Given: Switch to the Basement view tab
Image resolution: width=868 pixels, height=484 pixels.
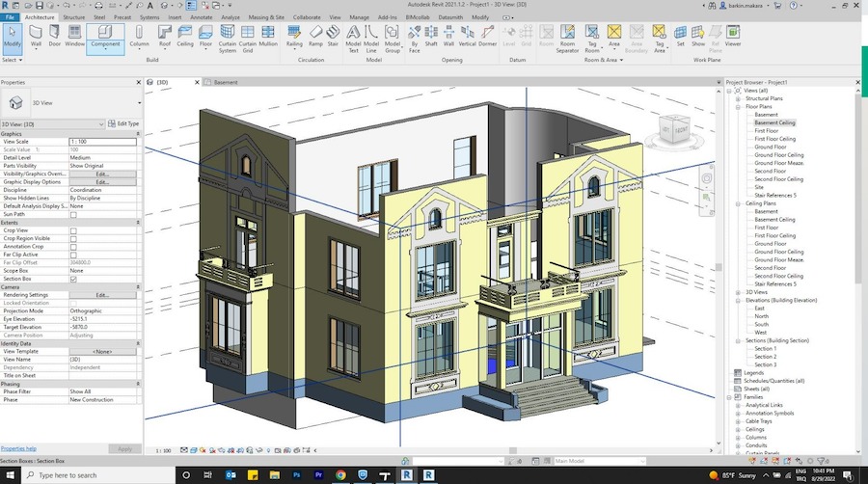Looking at the screenshot, I should click(x=226, y=82).
